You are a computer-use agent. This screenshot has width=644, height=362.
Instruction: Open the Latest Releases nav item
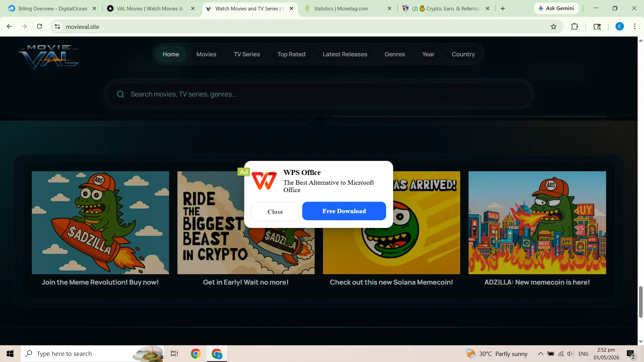point(345,54)
